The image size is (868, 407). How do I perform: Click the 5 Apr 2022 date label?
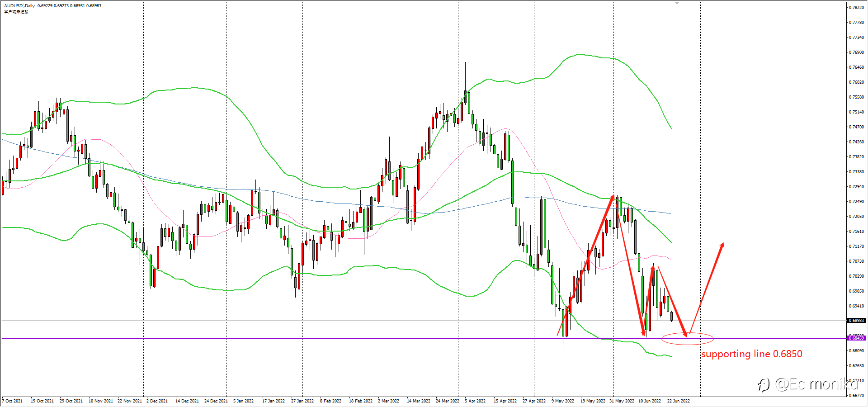[475, 401]
